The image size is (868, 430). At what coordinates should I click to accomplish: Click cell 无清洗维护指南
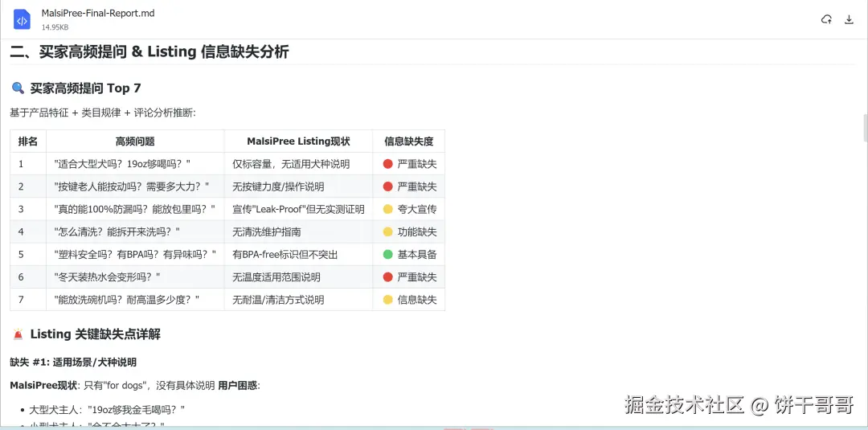[x=266, y=232]
